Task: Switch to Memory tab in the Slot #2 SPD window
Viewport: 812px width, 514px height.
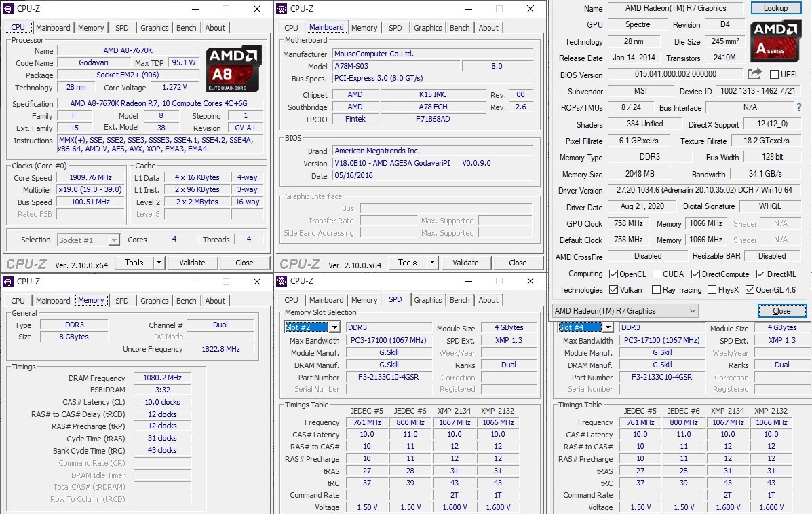Action: (x=364, y=300)
